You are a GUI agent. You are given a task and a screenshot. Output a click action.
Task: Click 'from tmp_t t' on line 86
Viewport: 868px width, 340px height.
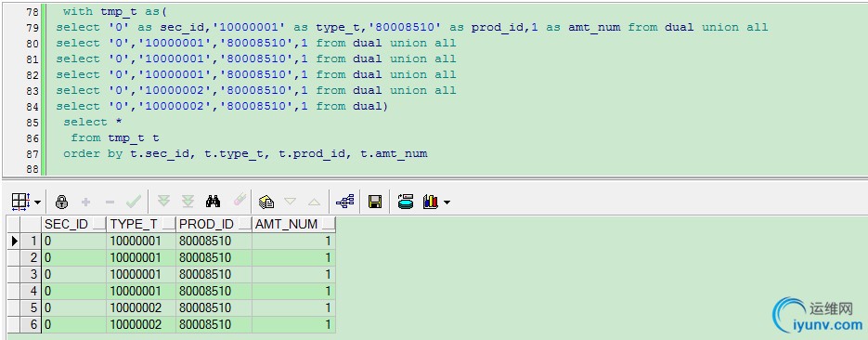point(114,137)
